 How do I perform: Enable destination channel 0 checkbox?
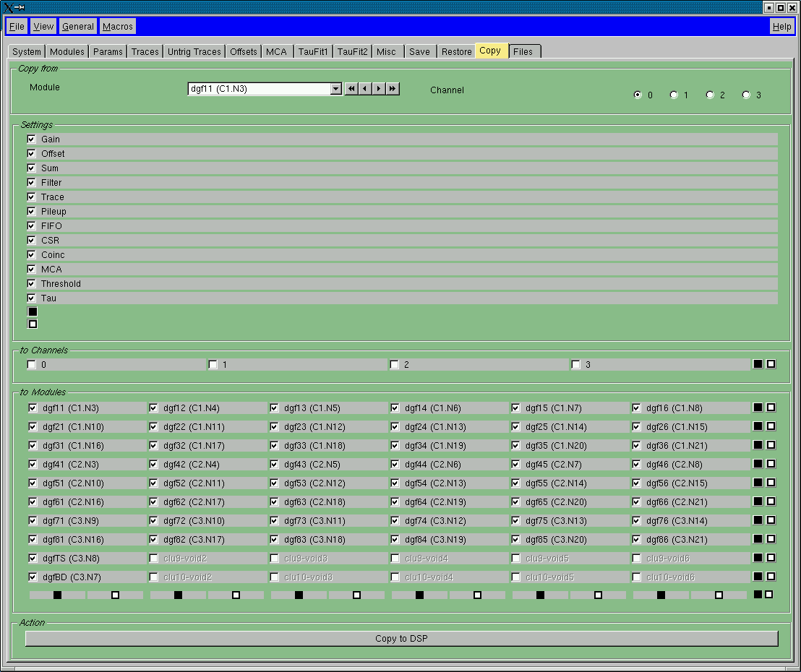click(32, 365)
